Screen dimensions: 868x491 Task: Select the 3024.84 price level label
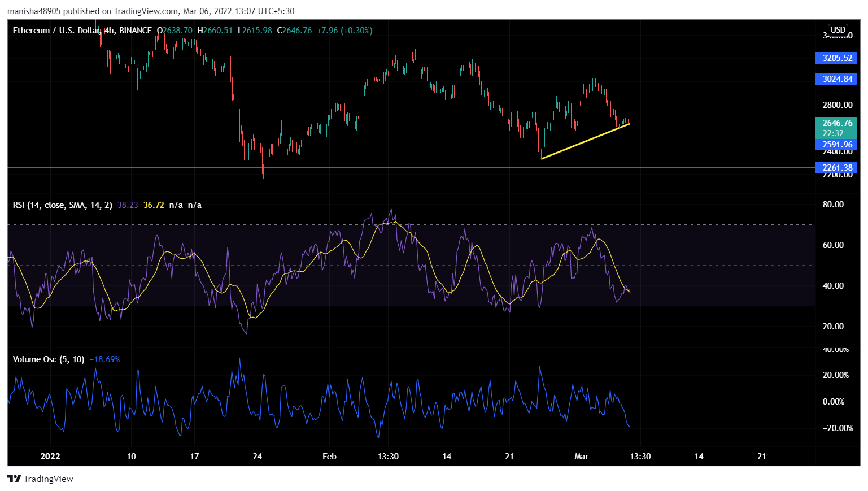[836, 79]
